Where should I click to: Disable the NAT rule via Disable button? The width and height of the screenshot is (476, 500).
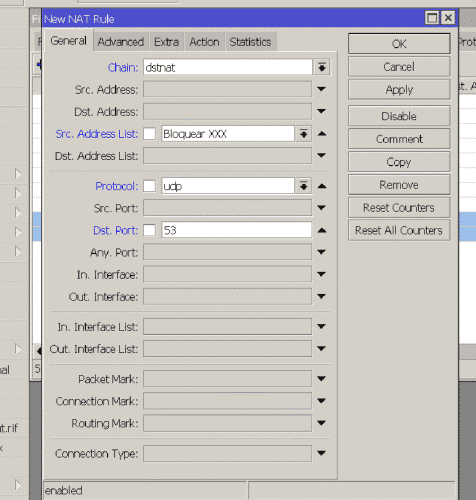click(x=399, y=116)
